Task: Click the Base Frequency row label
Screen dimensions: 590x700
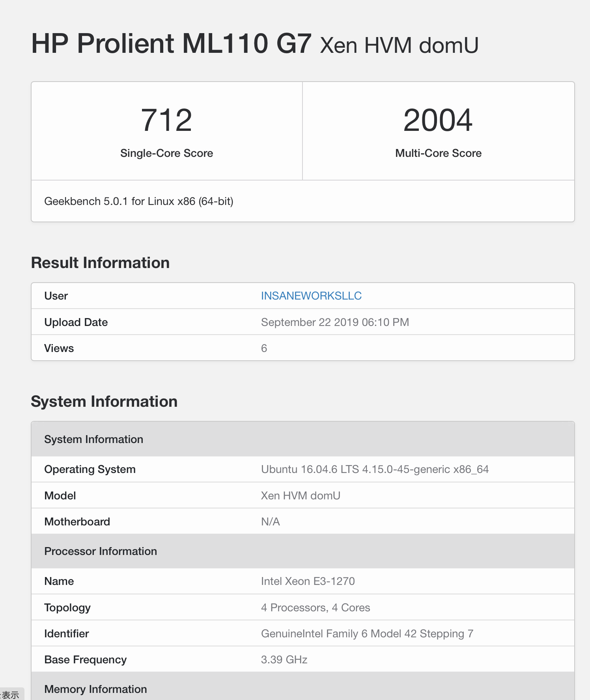Action: coord(86,659)
